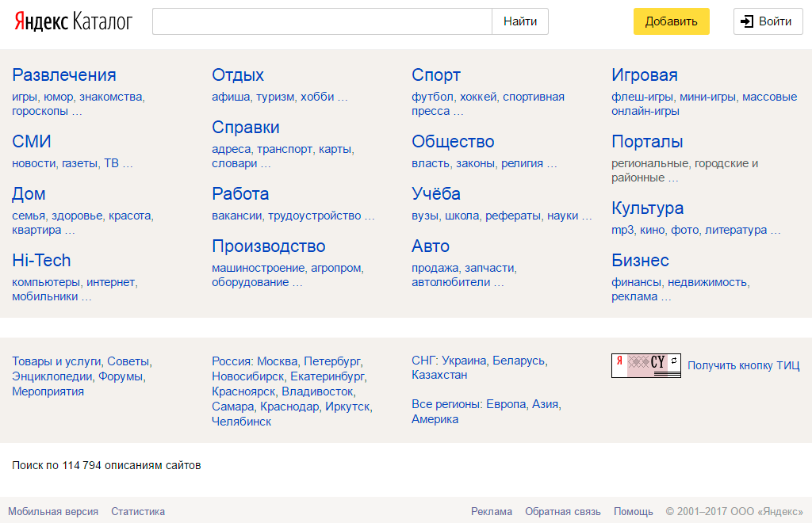Viewport: 812px width, 523px height.
Task: Click the мобильники link under Hi-Tech
Action: click(44, 297)
